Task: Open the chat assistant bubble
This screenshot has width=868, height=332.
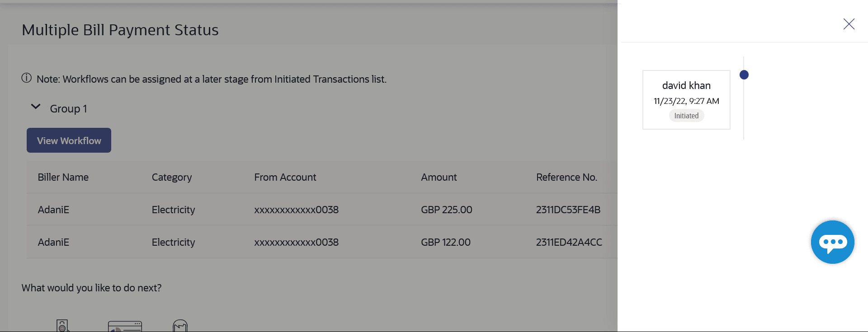Action: click(832, 242)
